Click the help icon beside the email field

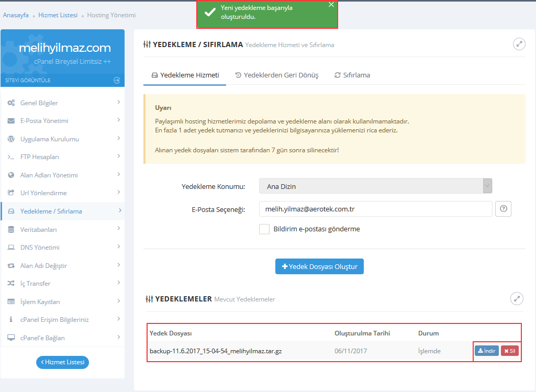pos(504,209)
